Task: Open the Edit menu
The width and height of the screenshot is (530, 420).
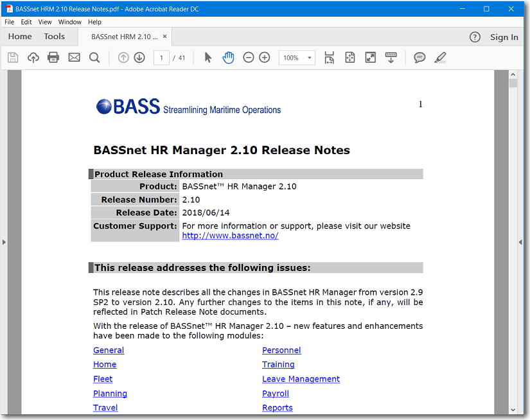Action: point(26,22)
